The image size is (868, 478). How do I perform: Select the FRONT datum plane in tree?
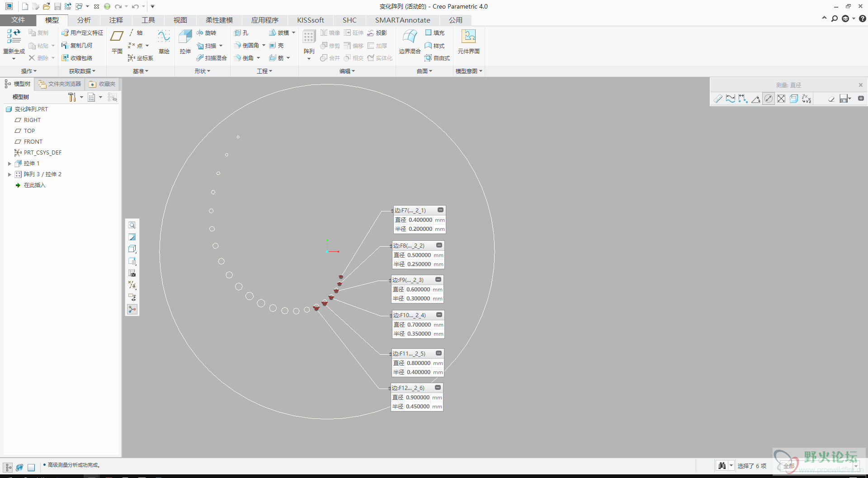pyautogui.click(x=33, y=142)
